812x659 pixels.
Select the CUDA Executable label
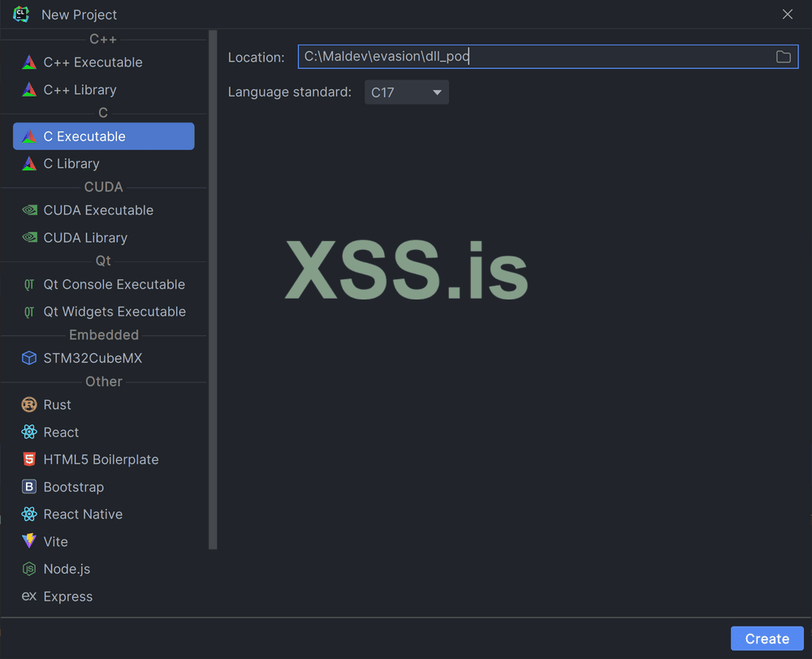click(98, 211)
